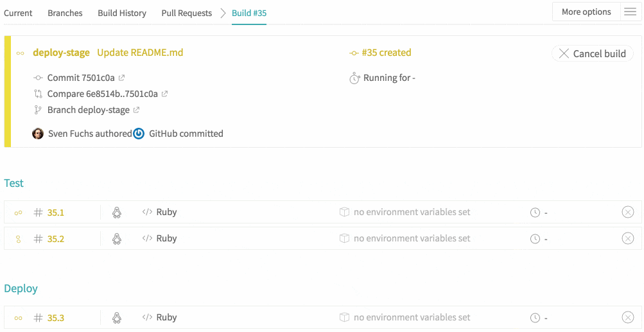The image size is (644, 332).
Task: Open external link icon beside Commit 7501c0a
Action: pos(122,78)
